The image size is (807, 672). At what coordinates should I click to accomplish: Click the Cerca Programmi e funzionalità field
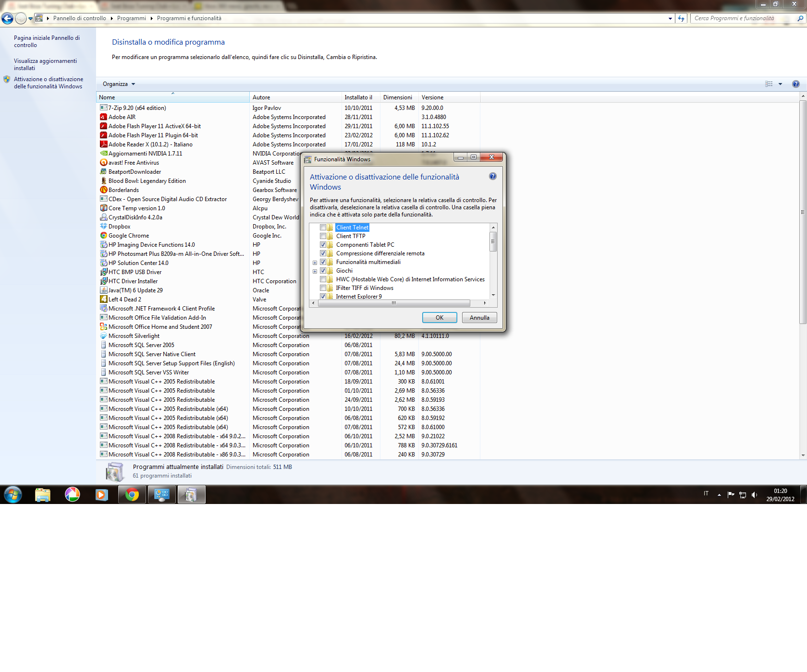click(742, 18)
